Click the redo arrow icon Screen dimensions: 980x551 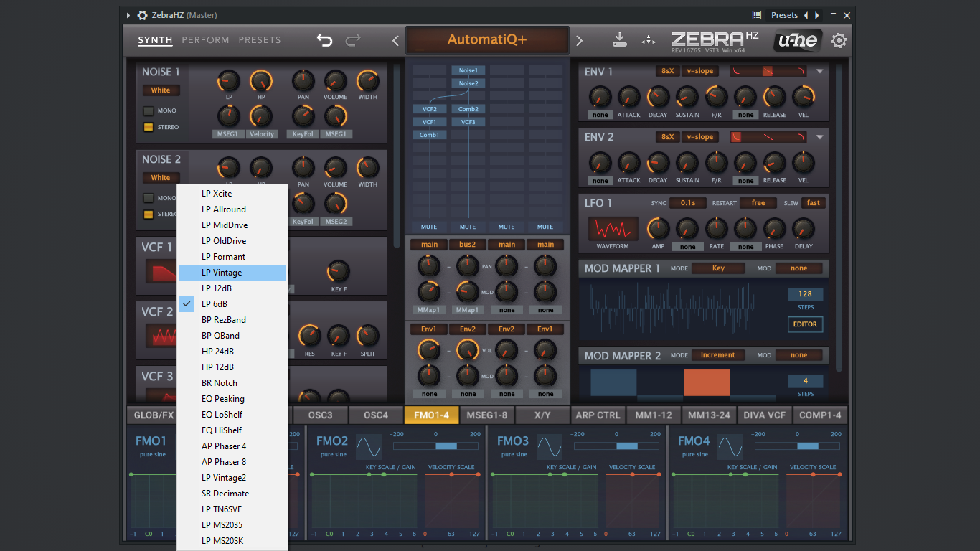click(x=353, y=40)
